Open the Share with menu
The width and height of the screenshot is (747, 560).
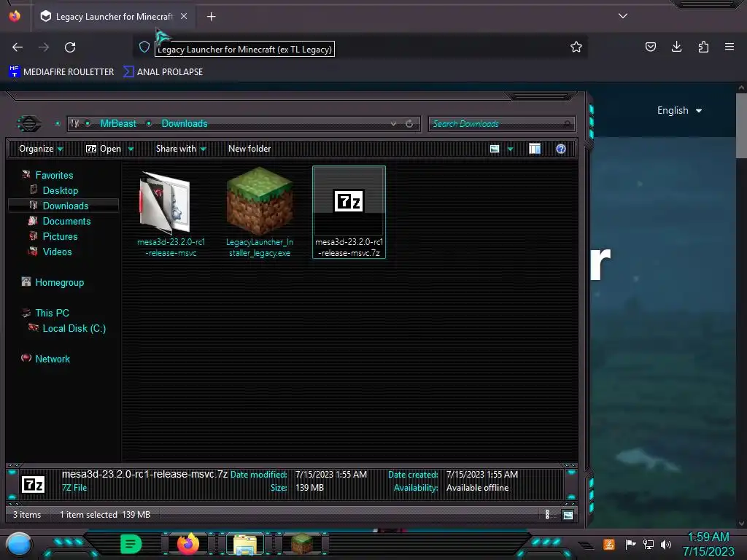pyautogui.click(x=181, y=149)
